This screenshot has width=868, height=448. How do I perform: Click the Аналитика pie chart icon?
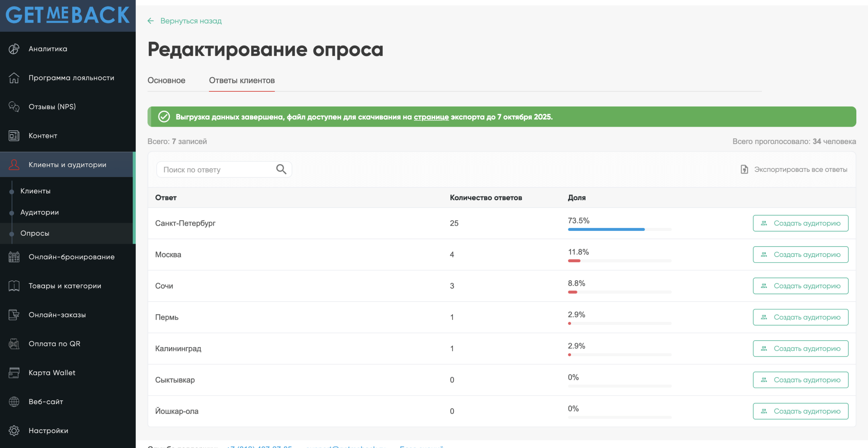[x=14, y=49]
